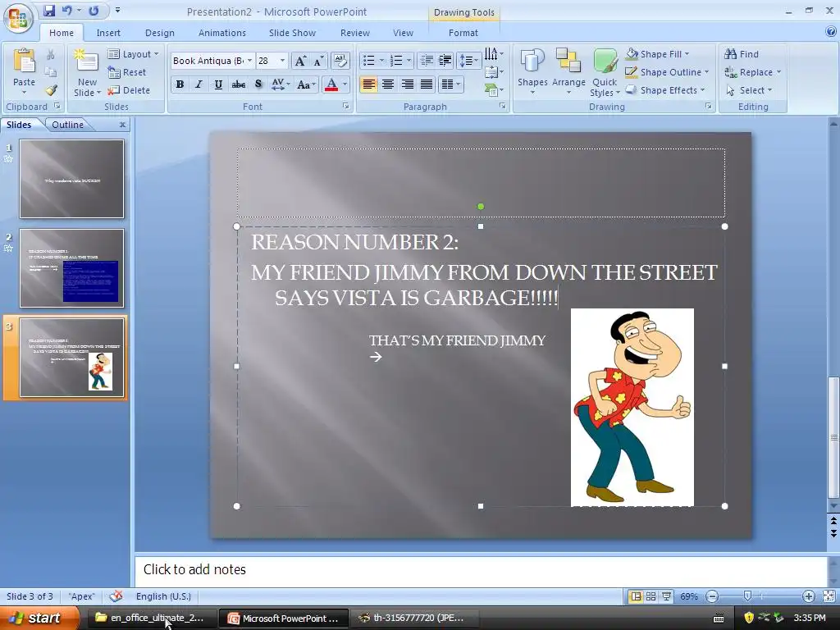Align text right
Viewport: 840px width, 630px height.
[x=407, y=84]
